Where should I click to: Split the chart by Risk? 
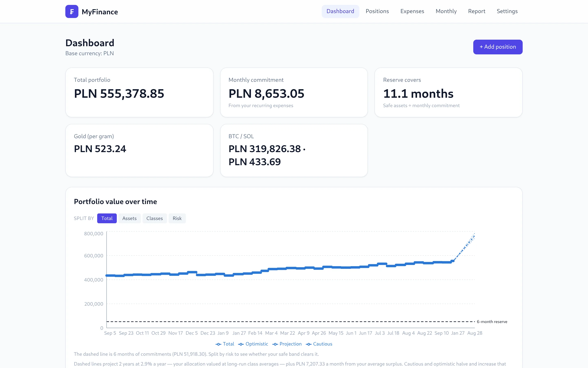coord(177,218)
